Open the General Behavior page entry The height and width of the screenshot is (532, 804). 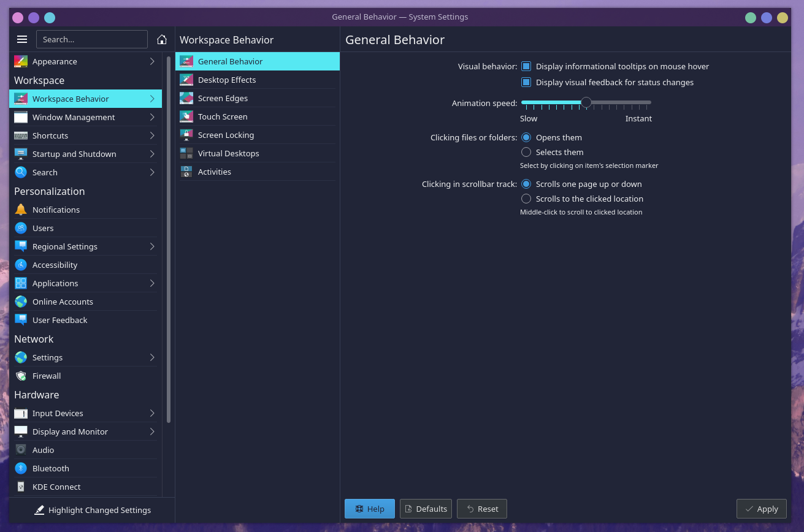pyautogui.click(x=258, y=61)
